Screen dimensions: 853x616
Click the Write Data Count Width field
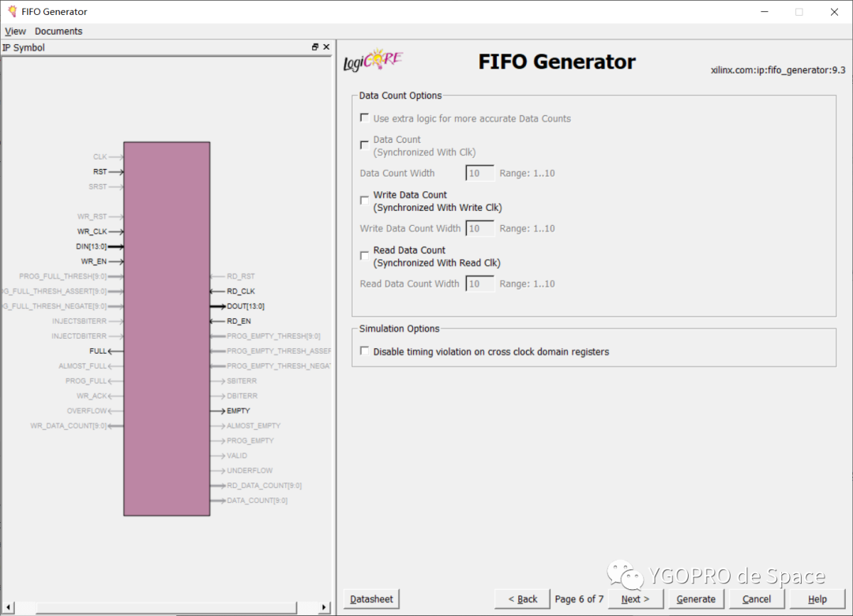[480, 228]
